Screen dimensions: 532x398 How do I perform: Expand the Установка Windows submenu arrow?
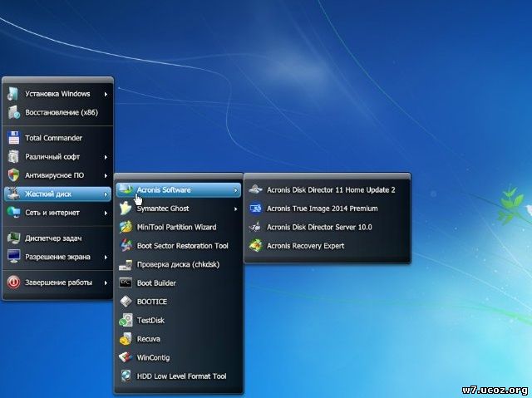106,94
